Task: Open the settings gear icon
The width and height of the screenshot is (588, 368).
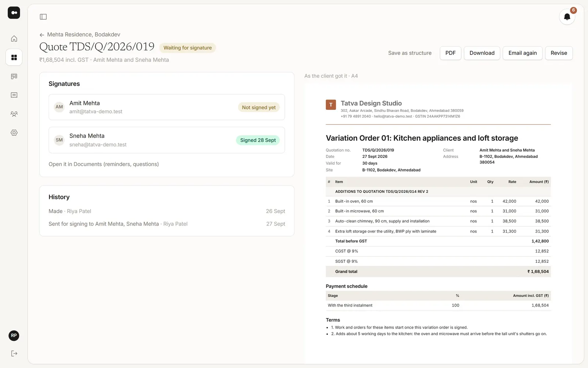Action: pos(14,133)
